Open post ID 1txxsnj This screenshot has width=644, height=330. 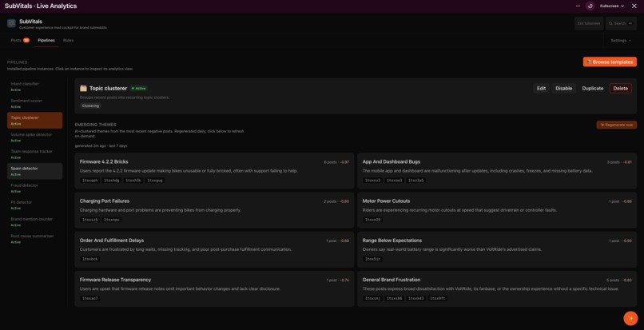(372, 298)
